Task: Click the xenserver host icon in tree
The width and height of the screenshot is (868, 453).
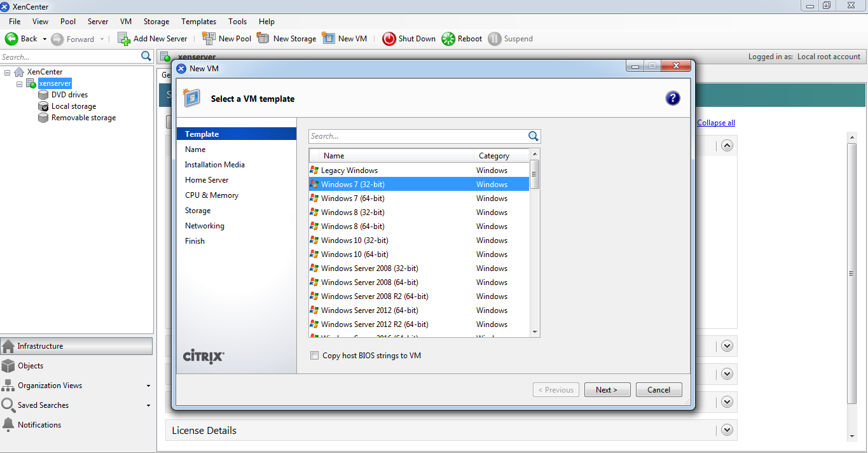Action: click(31, 83)
